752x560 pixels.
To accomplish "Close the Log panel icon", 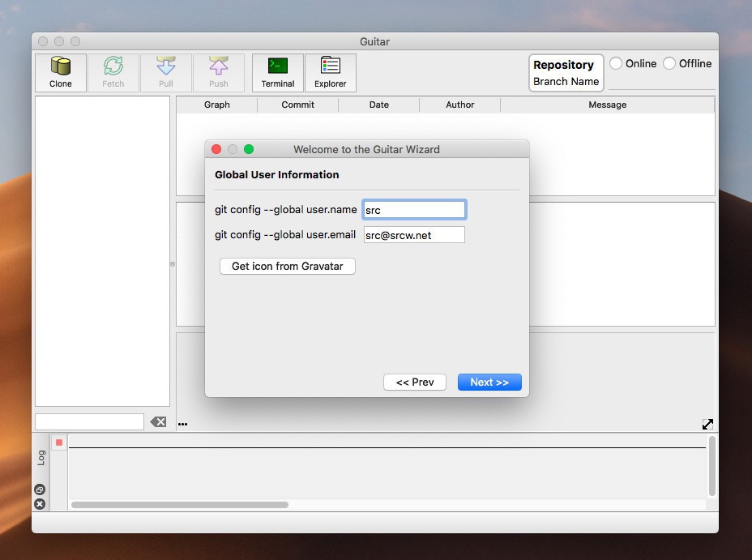I will 40,504.
